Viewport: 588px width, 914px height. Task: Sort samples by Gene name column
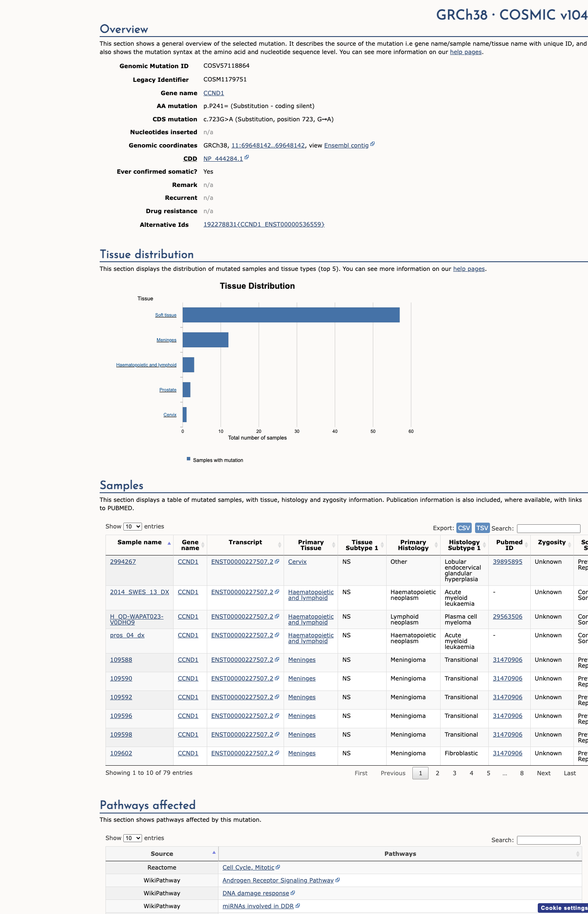pos(190,545)
